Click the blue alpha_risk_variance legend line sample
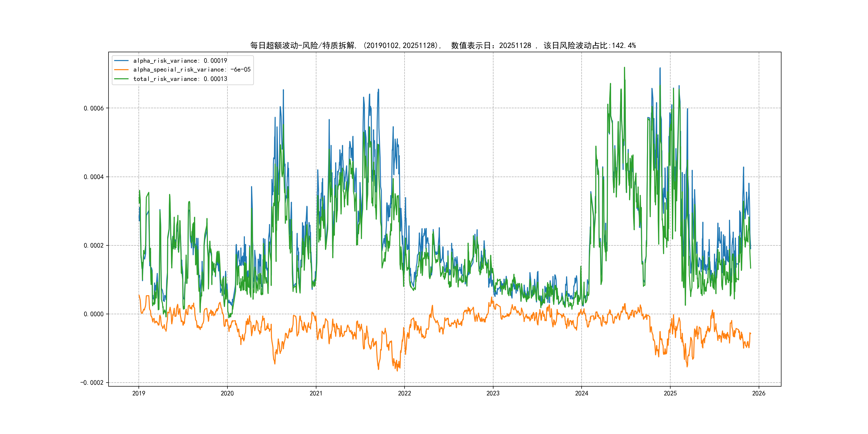The width and height of the screenshot is (868, 434). (x=121, y=61)
